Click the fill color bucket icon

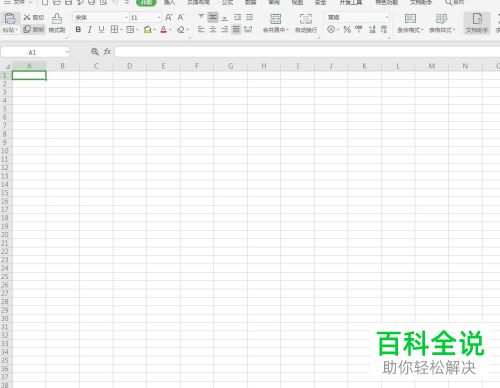click(147, 30)
